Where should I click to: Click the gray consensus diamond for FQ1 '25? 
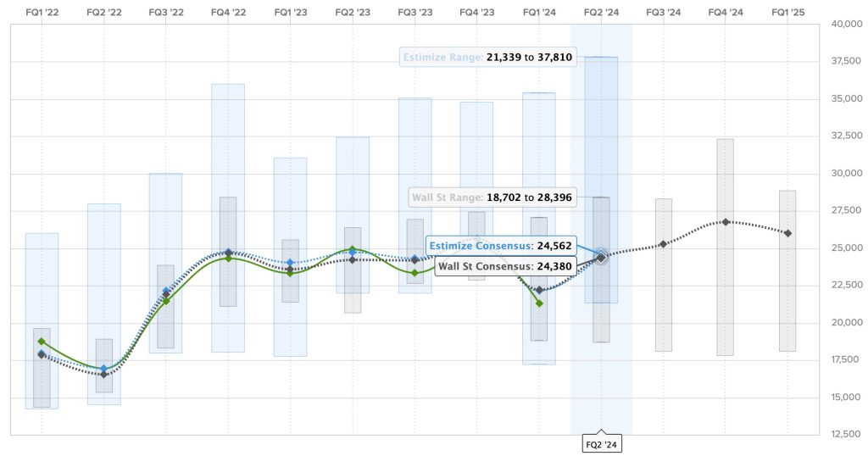(787, 233)
